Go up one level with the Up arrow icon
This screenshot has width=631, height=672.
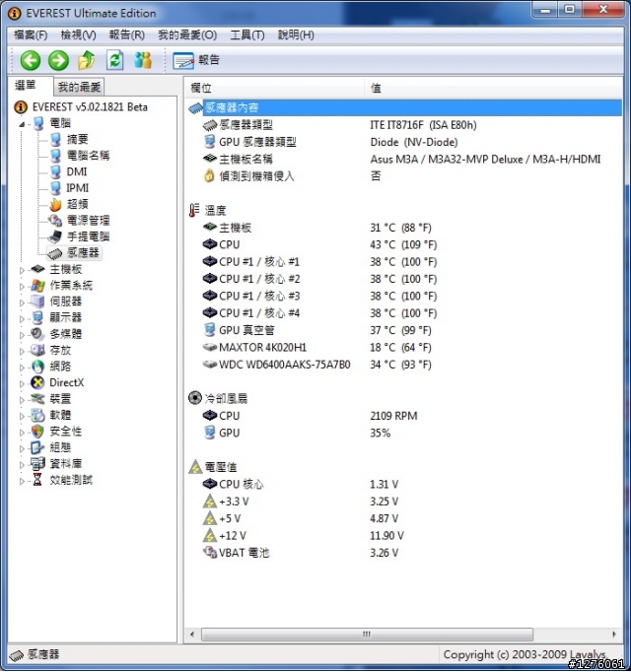pyautogui.click(x=86, y=60)
